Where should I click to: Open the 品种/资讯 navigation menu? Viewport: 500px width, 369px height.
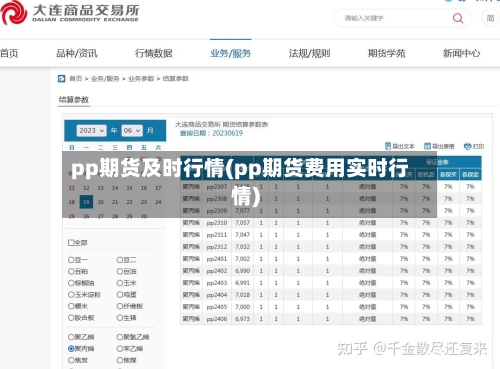[x=77, y=53]
